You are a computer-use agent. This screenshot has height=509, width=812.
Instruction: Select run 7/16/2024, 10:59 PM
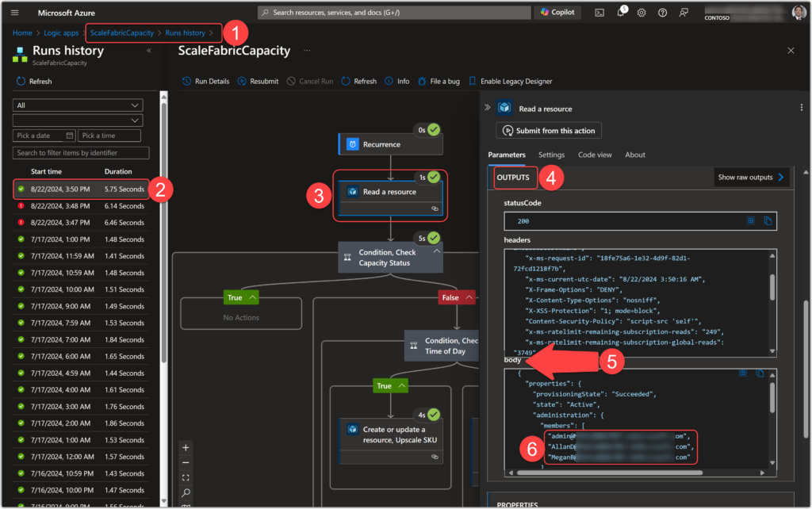pyautogui.click(x=82, y=473)
